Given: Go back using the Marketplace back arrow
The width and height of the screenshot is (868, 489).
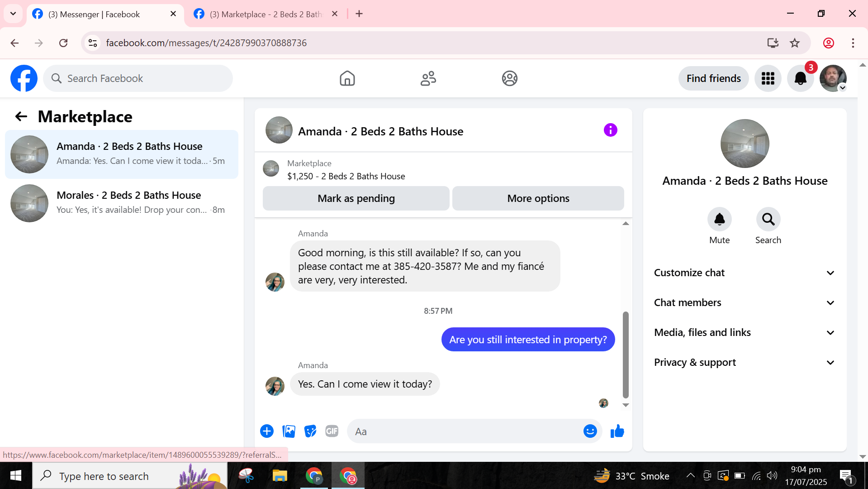Looking at the screenshot, I should pos(21,116).
